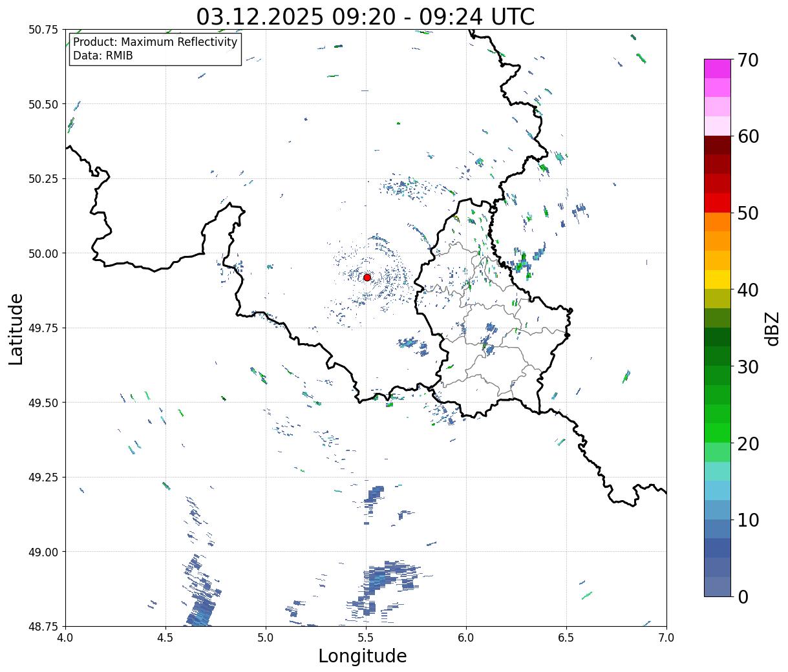This screenshot has height=672, width=788.
Task: Click the 'Latitude' axis label
Action: (16, 329)
